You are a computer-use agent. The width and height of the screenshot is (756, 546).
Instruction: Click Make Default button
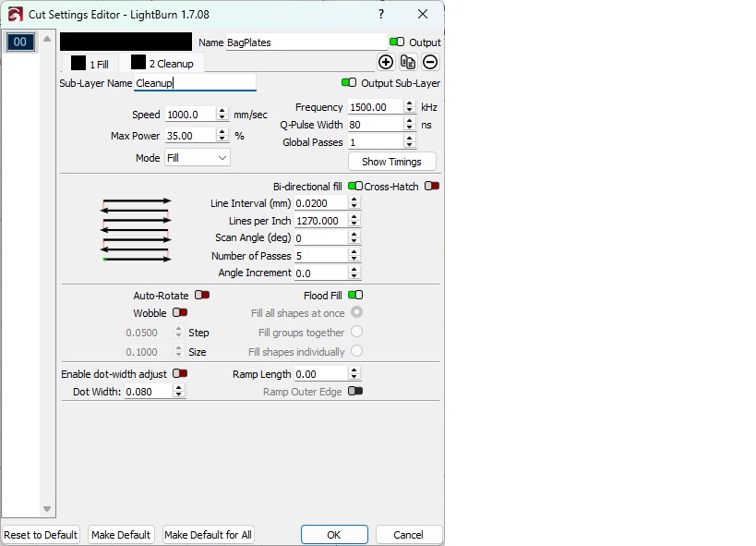(121, 535)
